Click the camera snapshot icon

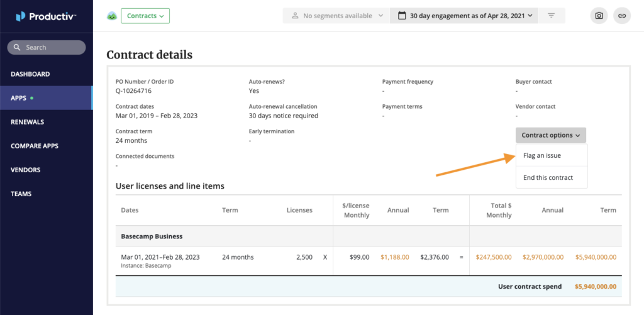point(599,15)
